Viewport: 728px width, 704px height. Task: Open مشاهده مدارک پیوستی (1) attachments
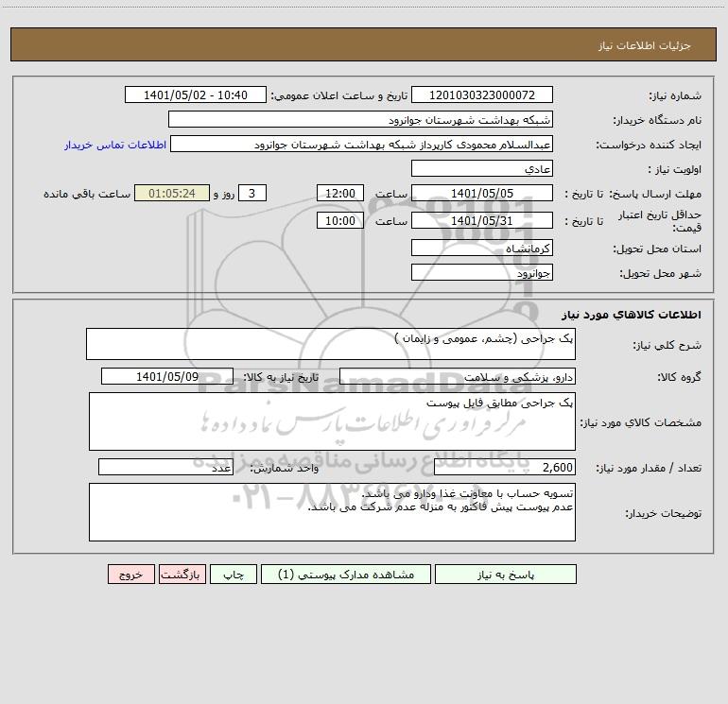[x=346, y=575]
